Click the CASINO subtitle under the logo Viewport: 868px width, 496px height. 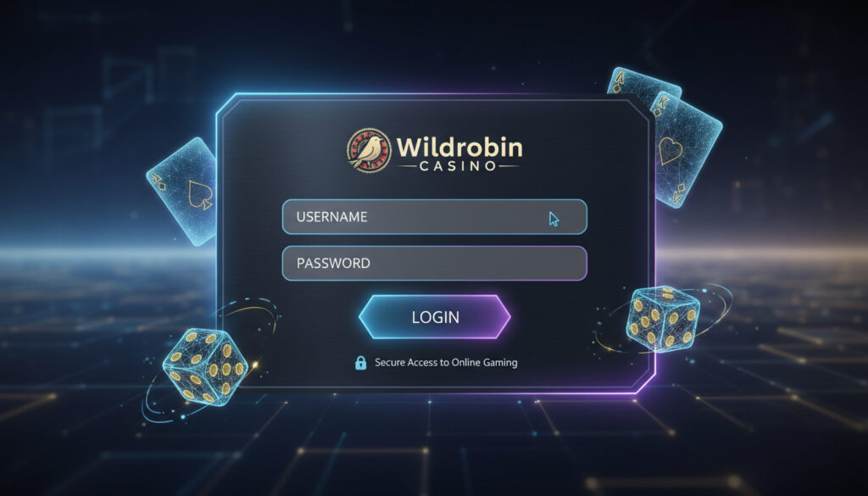click(457, 165)
